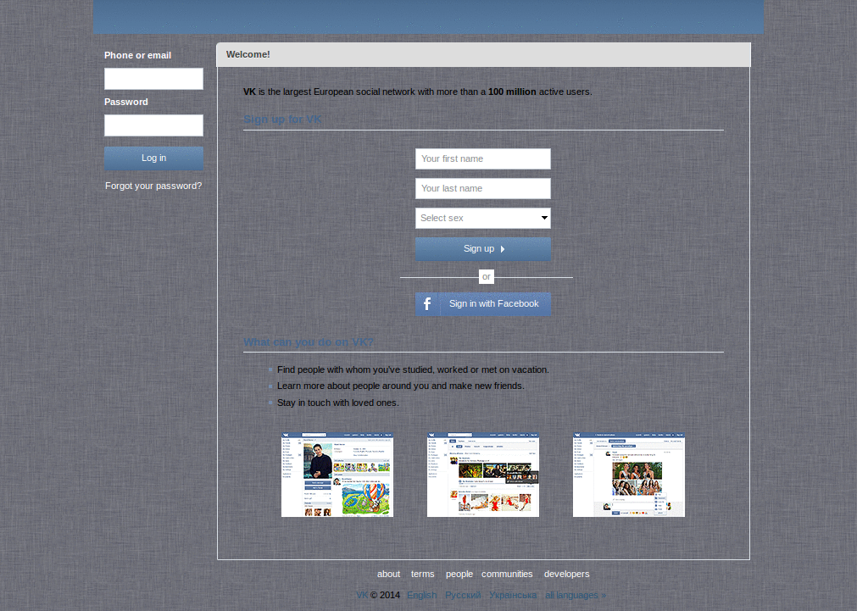Sign in with Facebook text button
Viewport: 868px width, 611px height.
click(x=494, y=304)
